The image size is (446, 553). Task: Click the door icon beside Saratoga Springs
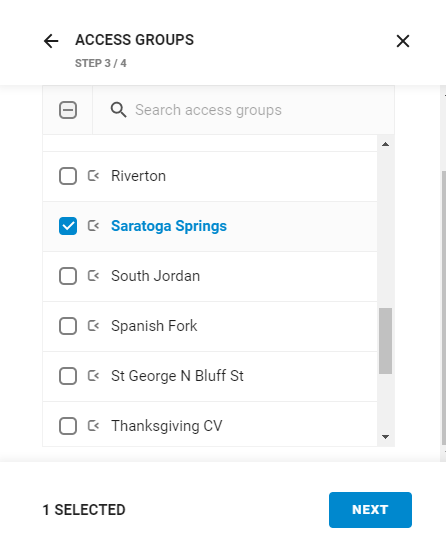click(93, 226)
